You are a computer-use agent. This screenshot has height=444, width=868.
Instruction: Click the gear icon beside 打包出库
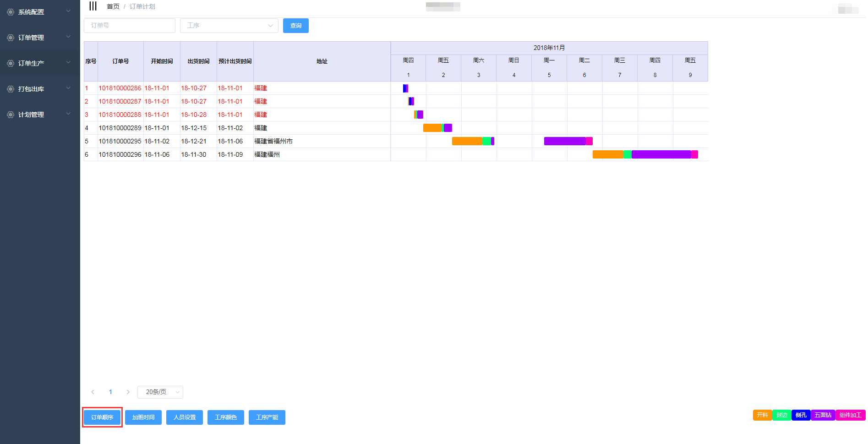pyautogui.click(x=11, y=89)
